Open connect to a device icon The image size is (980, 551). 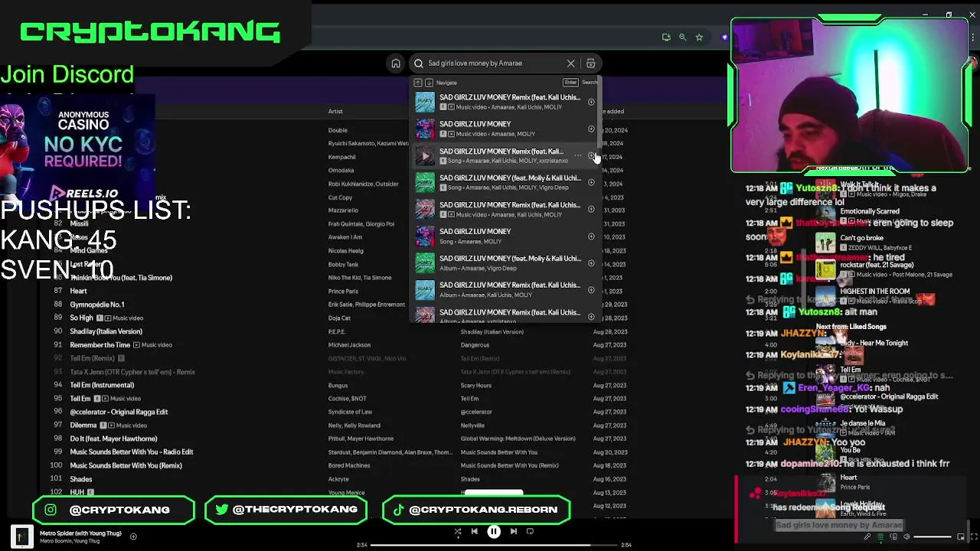pos(893,536)
